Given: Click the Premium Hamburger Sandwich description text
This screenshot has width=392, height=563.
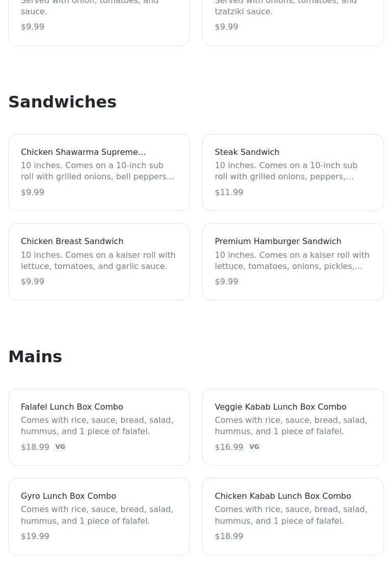Looking at the screenshot, I should [x=292, y=260].
